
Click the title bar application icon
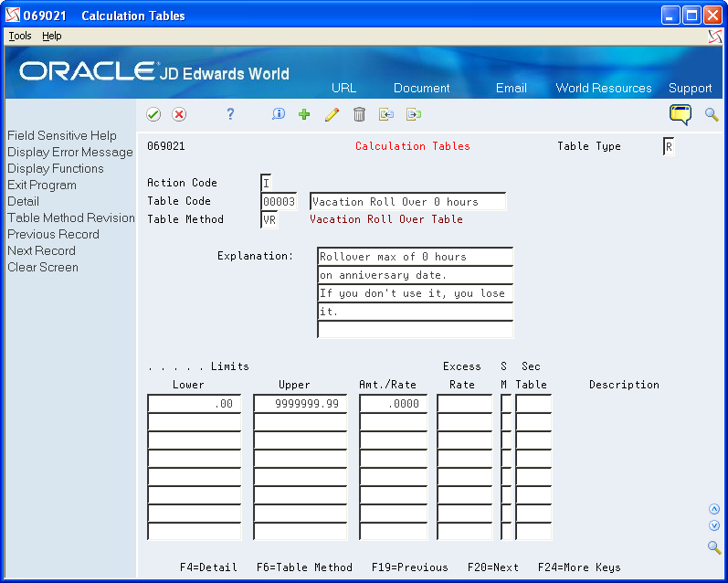click(x=13, y=15)
